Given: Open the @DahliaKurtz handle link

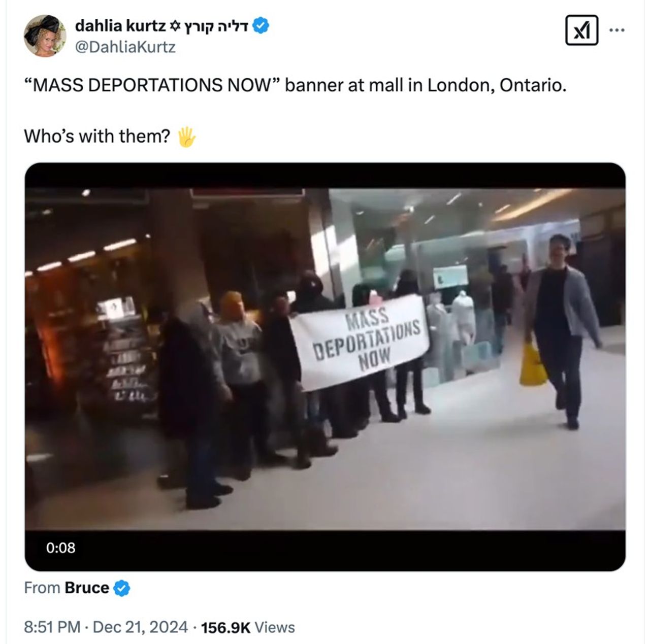Looking at the screenshot, I should tap(125, 47).
